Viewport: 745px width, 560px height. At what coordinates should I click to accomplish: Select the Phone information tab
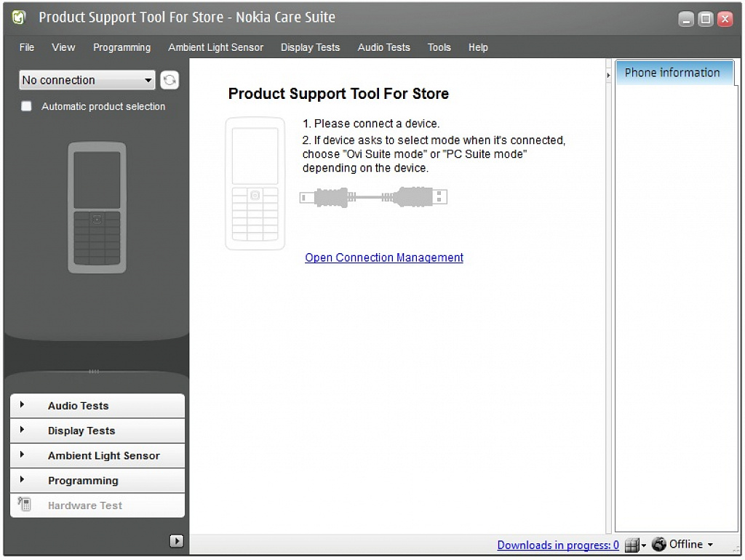[674, 73]
